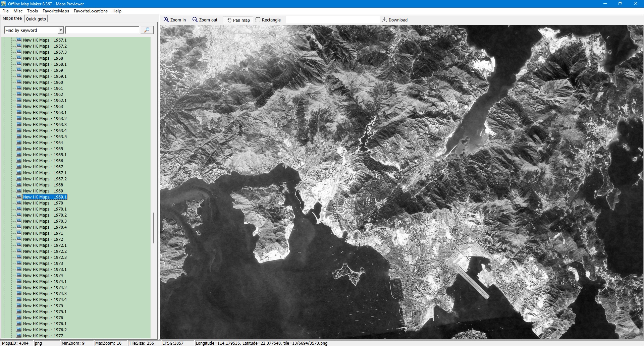Click the Download arrow icon
644x346 pixels.
[x=385, y=20]
